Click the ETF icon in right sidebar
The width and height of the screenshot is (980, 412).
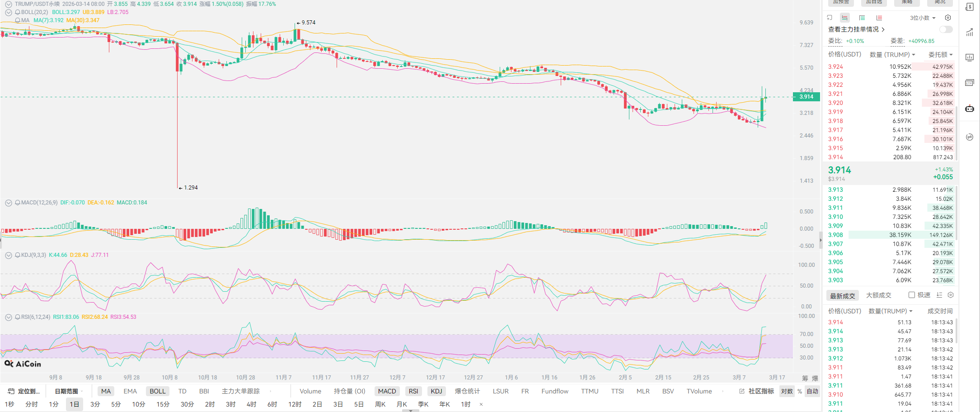coord(970,83)
